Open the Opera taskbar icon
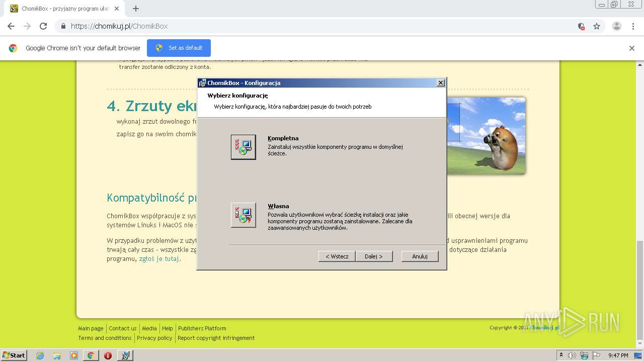 pos(108,355)
